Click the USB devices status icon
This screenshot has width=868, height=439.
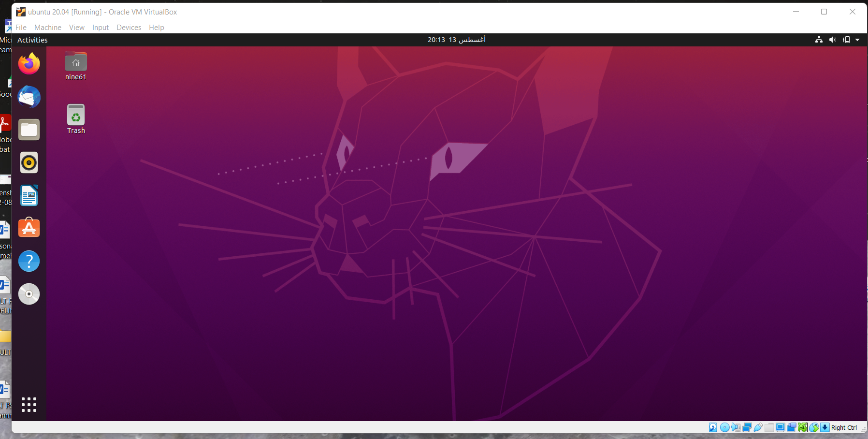[x=757, y=427]
